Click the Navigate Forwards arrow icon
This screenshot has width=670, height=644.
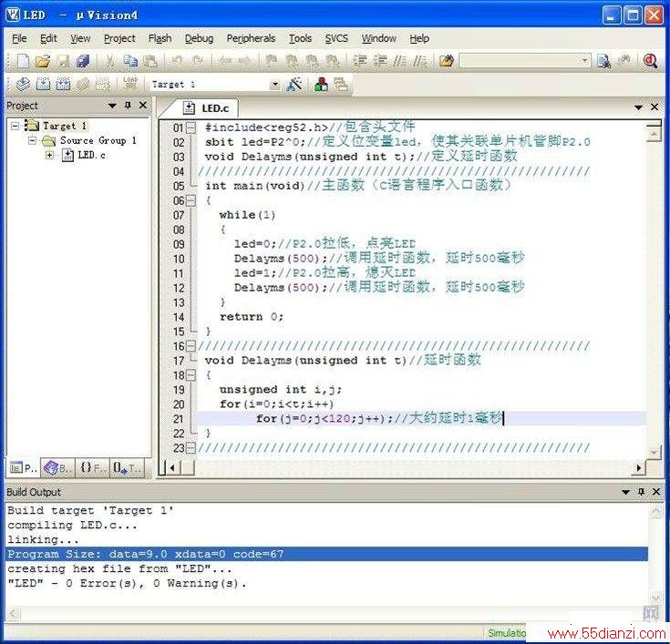coord(244,62)
